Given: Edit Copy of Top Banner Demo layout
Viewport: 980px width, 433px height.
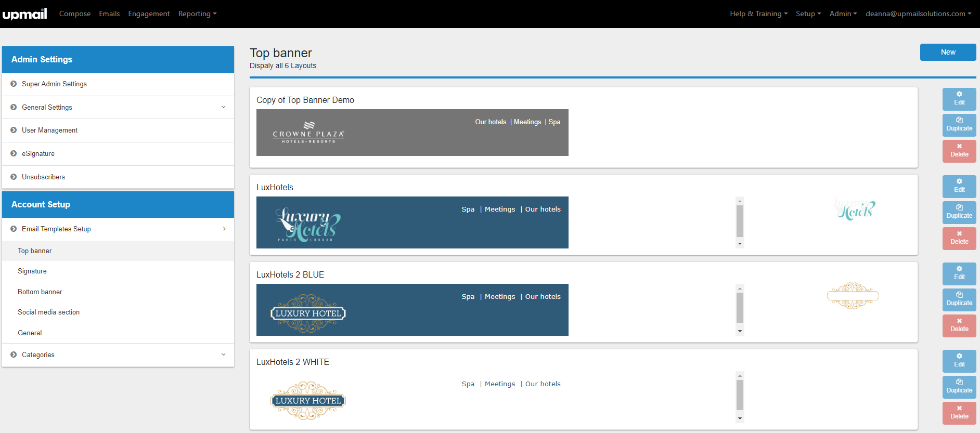Looking at the screenshot, I should point(959,99).
